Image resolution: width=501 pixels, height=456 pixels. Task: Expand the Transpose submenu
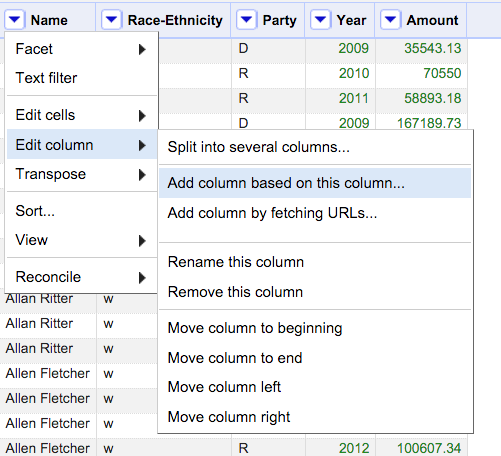pyautogui.click(x=82, y=174)
